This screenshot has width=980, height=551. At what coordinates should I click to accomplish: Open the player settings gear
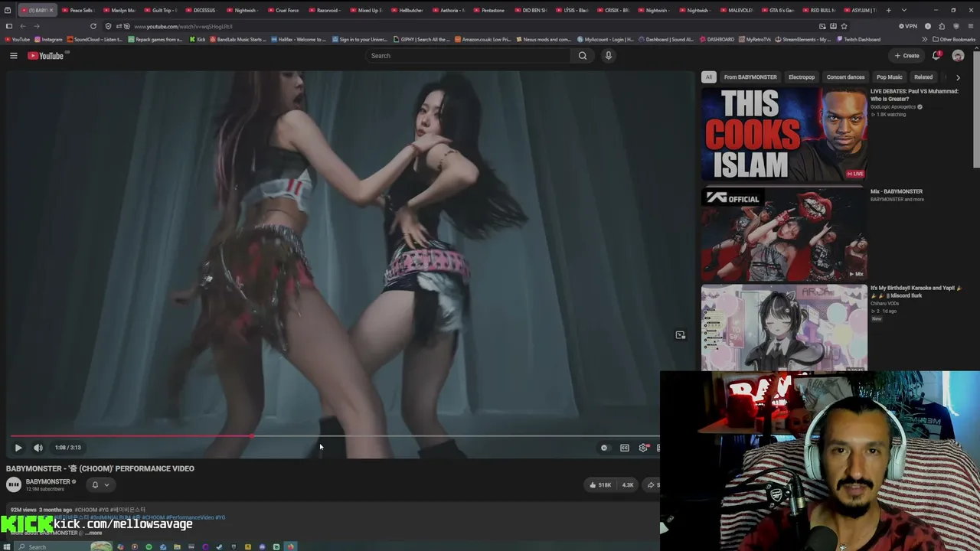643,448
